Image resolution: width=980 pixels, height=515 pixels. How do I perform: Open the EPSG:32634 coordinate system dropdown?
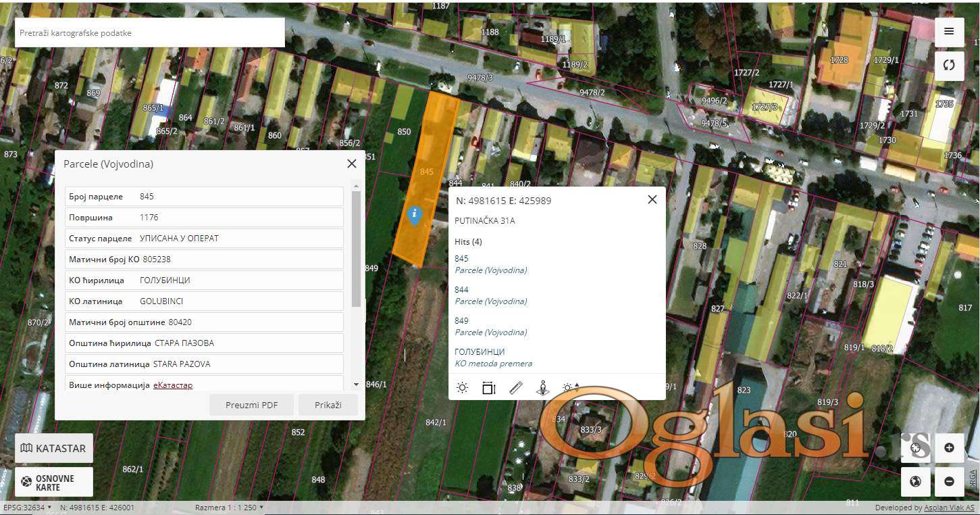(27, 508)
